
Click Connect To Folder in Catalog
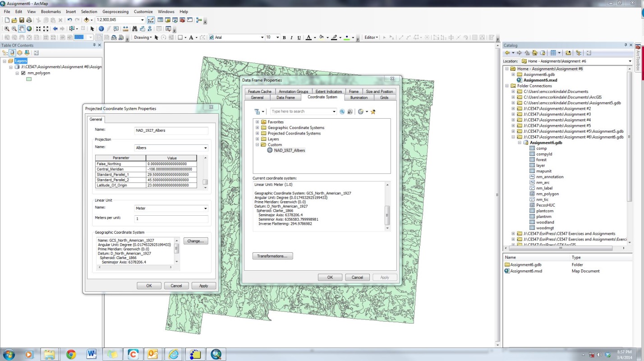pos(568,53)
